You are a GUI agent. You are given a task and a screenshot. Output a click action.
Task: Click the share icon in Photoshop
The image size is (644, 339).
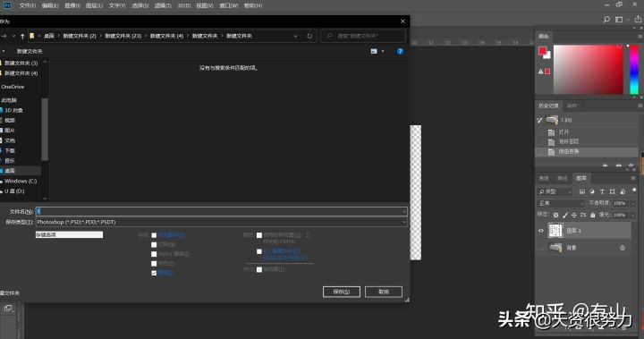click(638, 20)
